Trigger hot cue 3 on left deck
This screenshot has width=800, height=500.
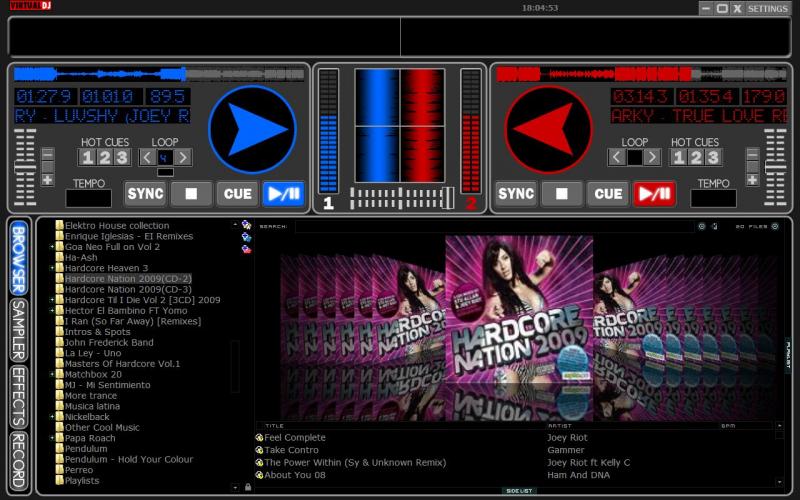[122, 157]
